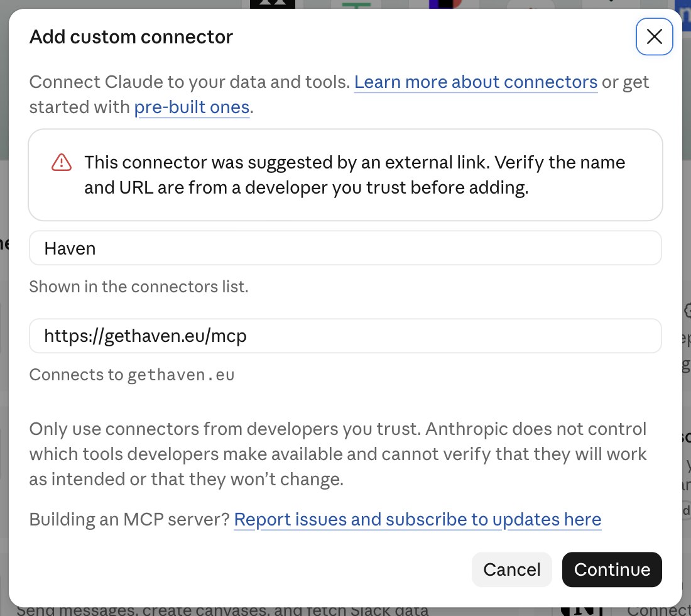The image size is (691, 616).
Task: Select 'Only use connectors from developers you trust' text
Action: (x=224, y=429)
